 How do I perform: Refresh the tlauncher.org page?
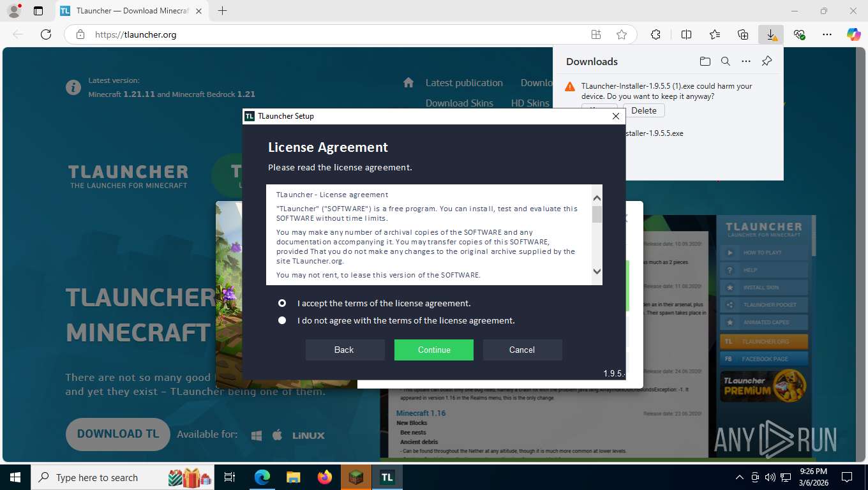tap(45, 34)
